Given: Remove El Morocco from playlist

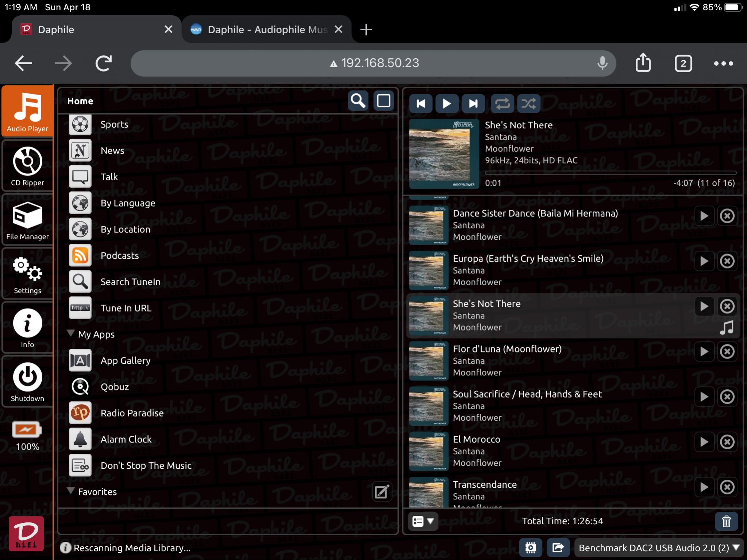Looking at the screenshot, I should pyautogui.click(x=727, y=442).
